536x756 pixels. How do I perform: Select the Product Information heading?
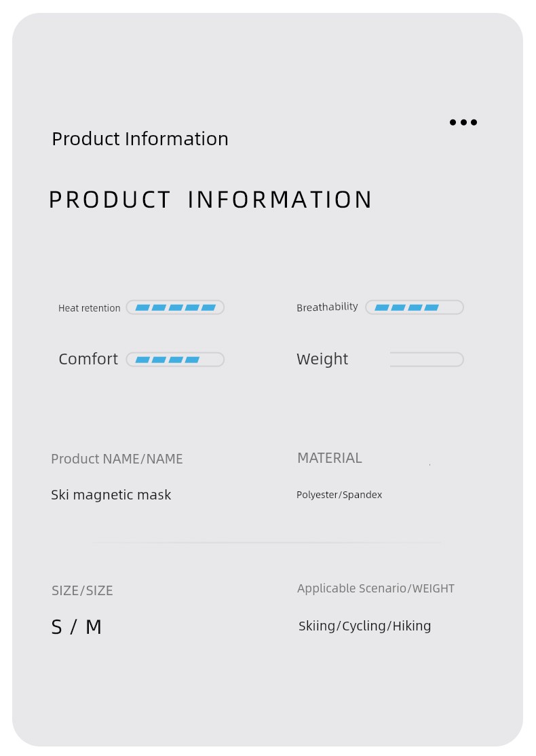click(x=140, y=139)
